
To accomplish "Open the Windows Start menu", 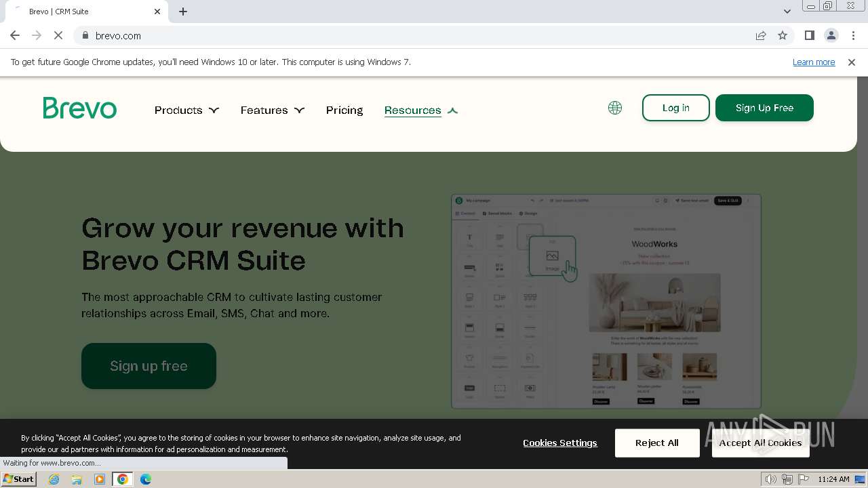I will point(19,479).
